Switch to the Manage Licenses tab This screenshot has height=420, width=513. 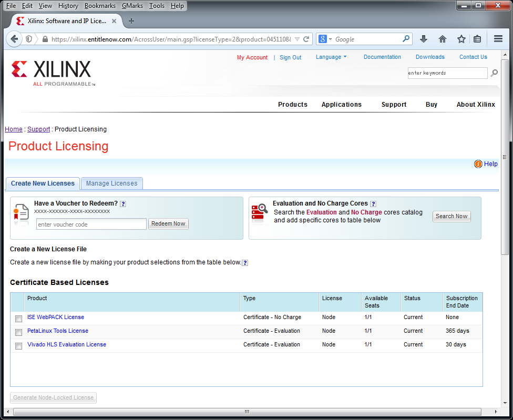tap(111, 183)
